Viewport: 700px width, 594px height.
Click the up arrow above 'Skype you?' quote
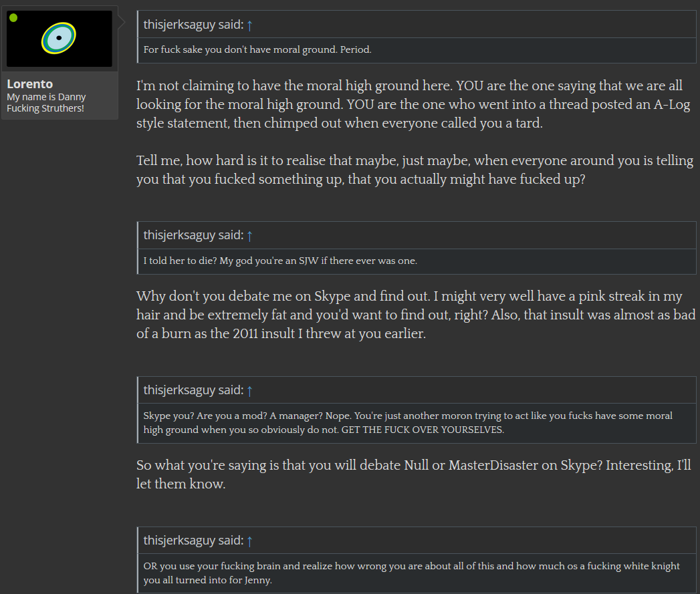[x=249, y=391]
